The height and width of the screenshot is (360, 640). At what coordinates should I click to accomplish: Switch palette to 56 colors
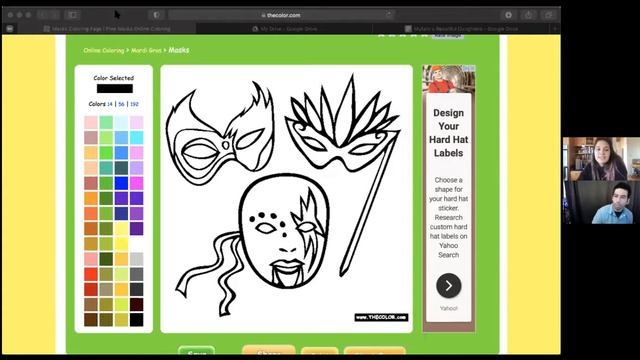(121, 104)
